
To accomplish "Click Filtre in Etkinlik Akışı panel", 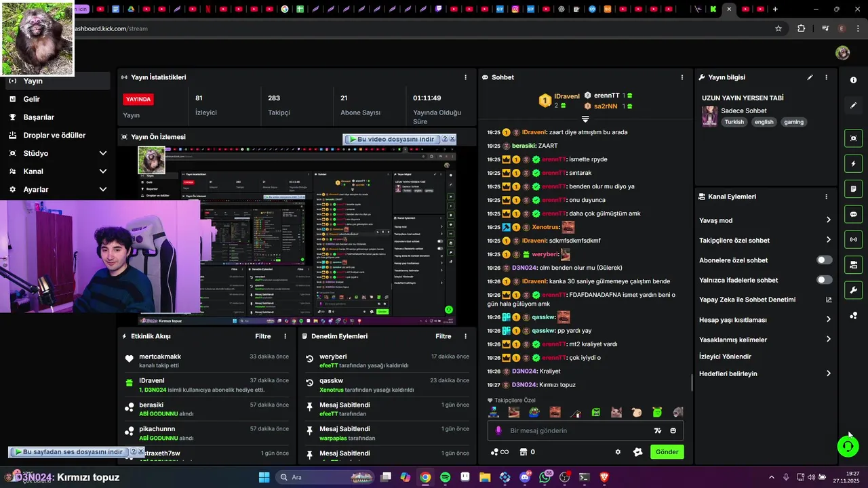I will (x=263, y=336).
